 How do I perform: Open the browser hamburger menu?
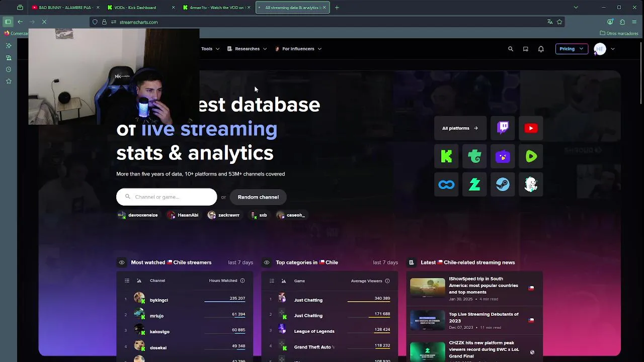tap(634, 22)
